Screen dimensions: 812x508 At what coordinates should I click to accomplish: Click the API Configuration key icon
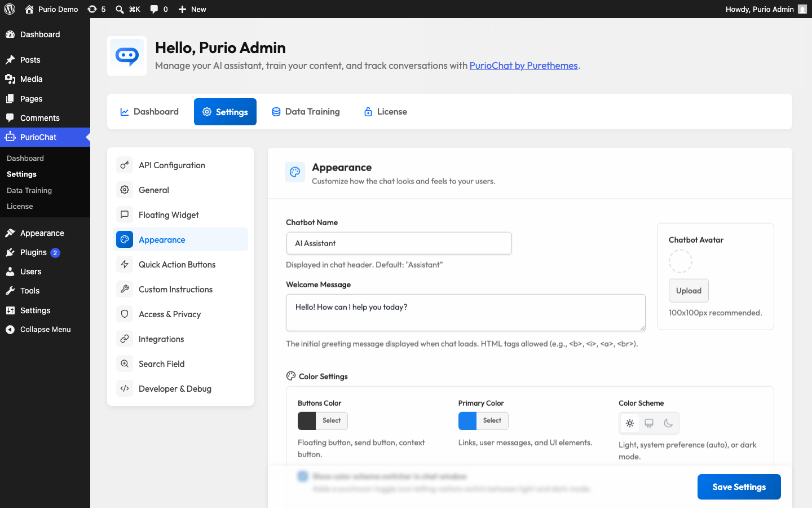(125, 165)
